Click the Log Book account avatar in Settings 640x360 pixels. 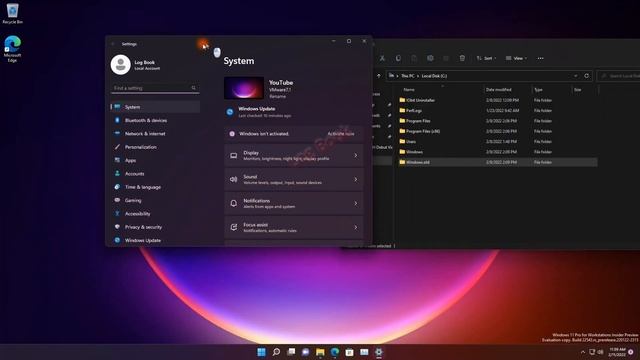(120, 64)
